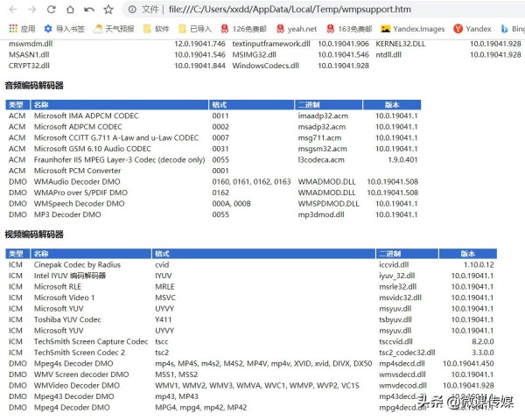Open the 软件 bookmarks folder
This screenshot has width=525, height=420.
tap(156, 29)
